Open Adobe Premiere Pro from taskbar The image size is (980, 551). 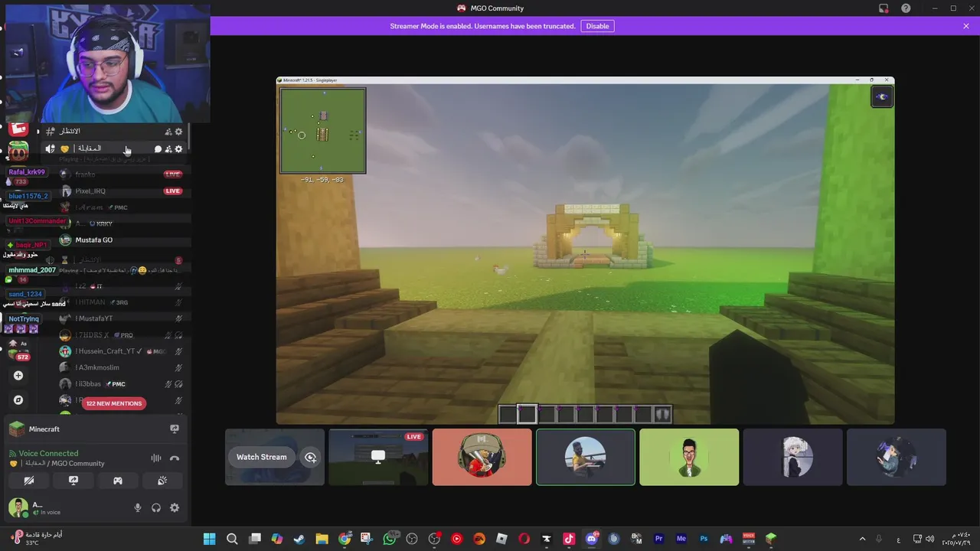658,539
